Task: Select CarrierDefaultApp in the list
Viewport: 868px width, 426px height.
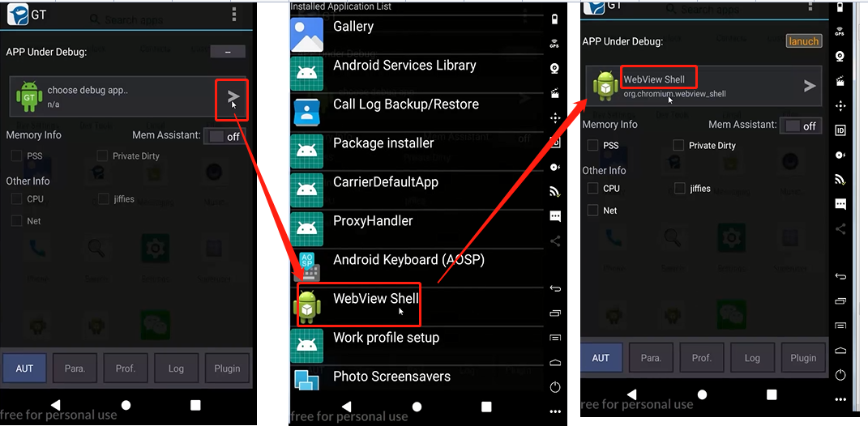Action: click(x=417, y=190)
